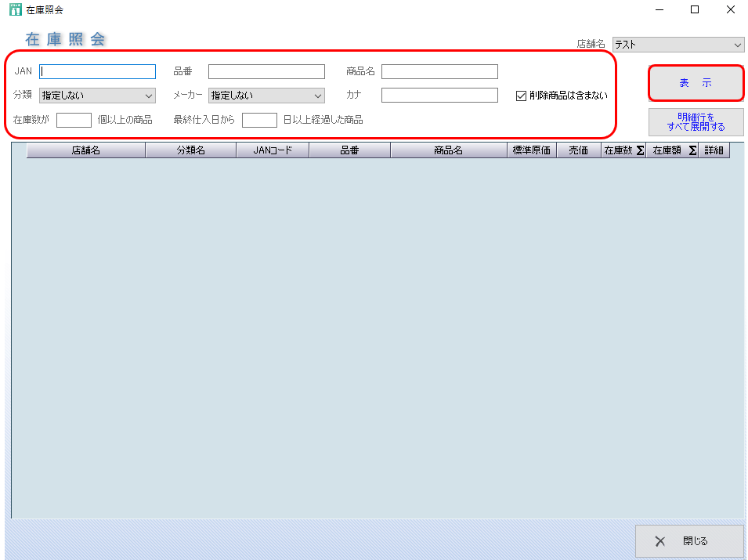
Task: Toggle 削除商品は含まない checkbox
Action: tap(522, 96)
